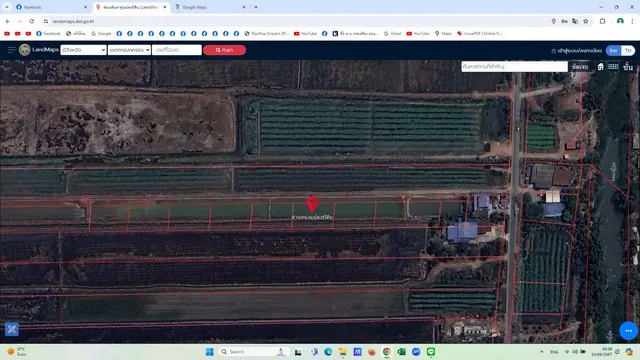Reload the page
The width and height of the screenshot is (640, 360).
[x=31, y=21]
